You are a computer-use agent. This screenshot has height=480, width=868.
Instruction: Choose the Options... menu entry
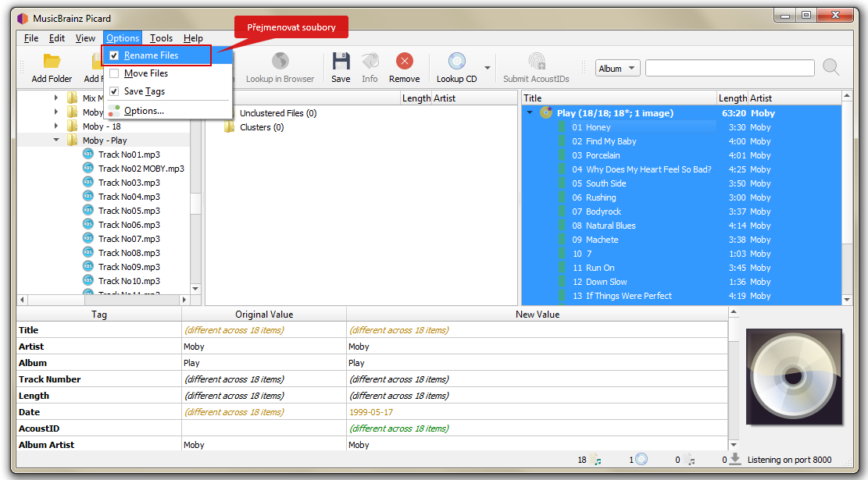click(x=168, y=111)
